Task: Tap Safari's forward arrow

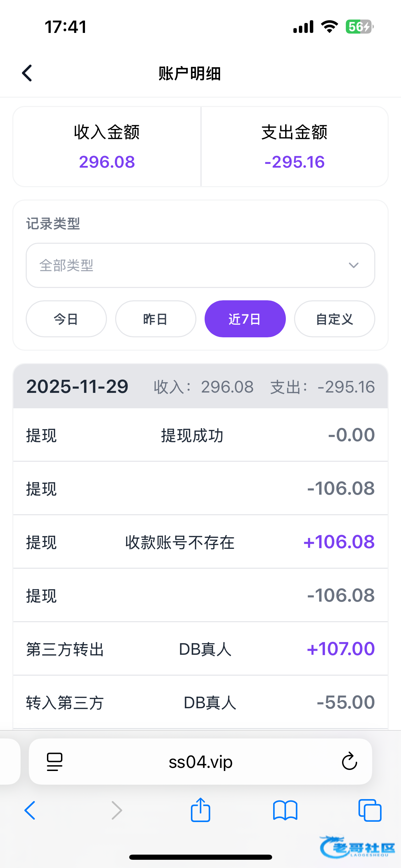Action: 117,810
